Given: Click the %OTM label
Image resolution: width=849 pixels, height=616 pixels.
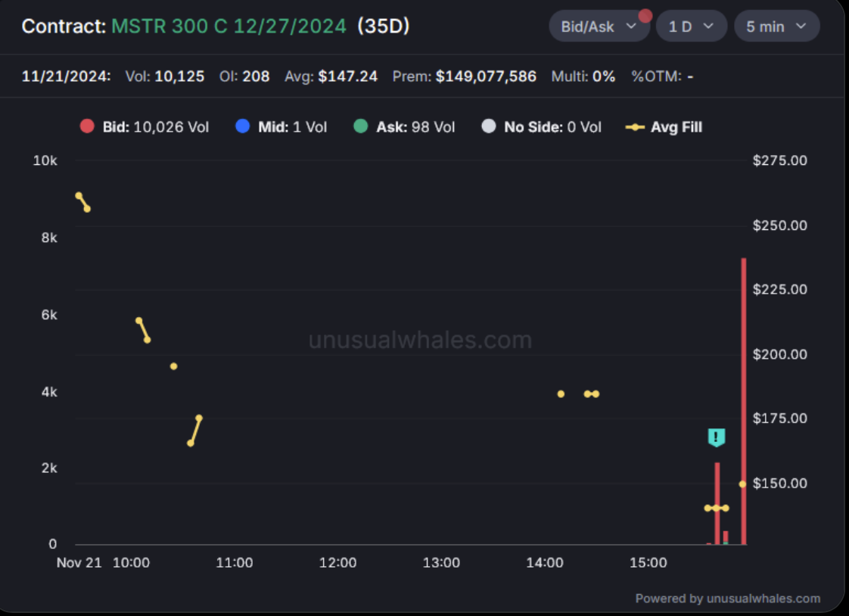Looking at the screenshot, I should [656, 76].
